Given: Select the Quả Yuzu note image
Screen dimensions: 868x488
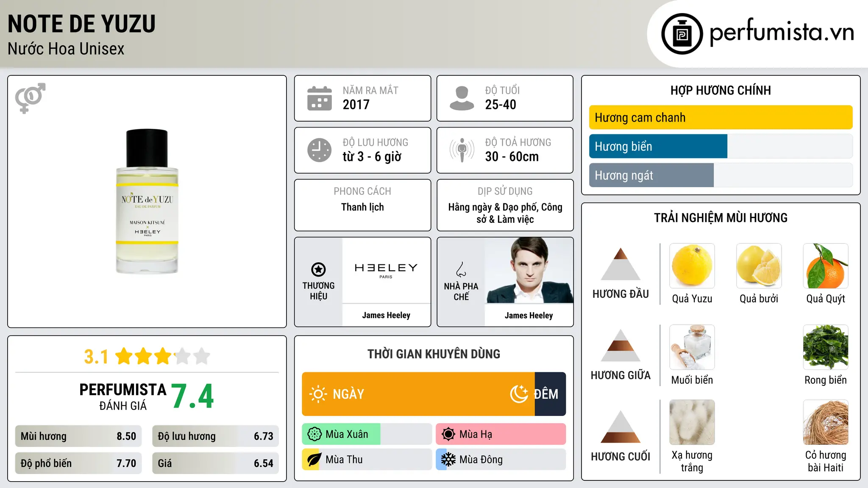Looking at the screenshot, I should (692, 266).
